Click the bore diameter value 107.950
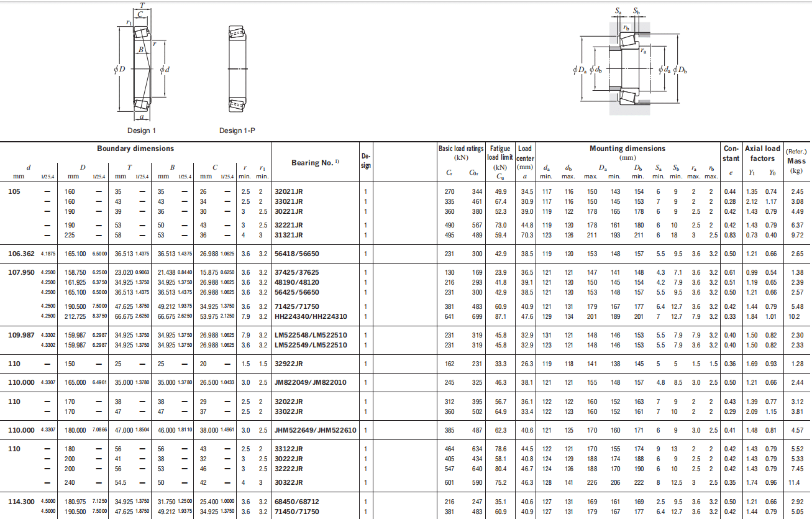The height and width of the screenshot is (519, 812). click(x=21, y=272)
